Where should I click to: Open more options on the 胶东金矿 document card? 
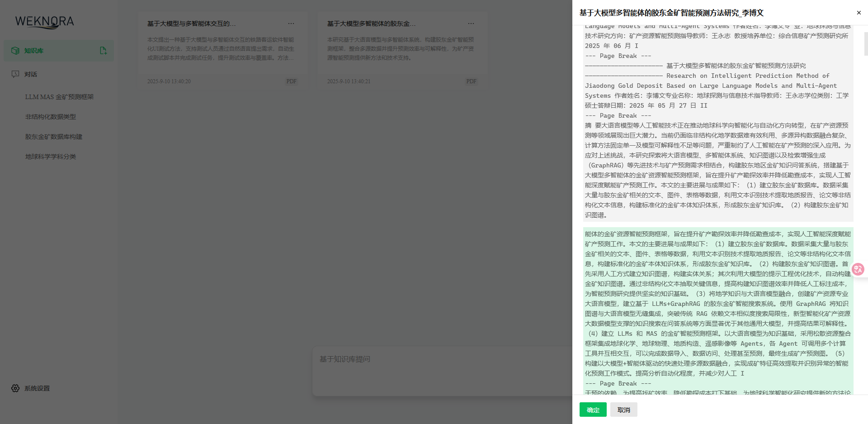click(471, 24)
